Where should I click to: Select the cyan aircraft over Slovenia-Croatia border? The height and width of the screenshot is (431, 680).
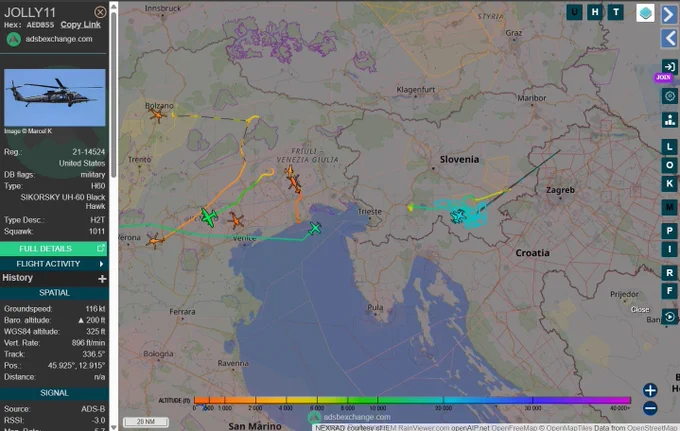coord(458,216)
